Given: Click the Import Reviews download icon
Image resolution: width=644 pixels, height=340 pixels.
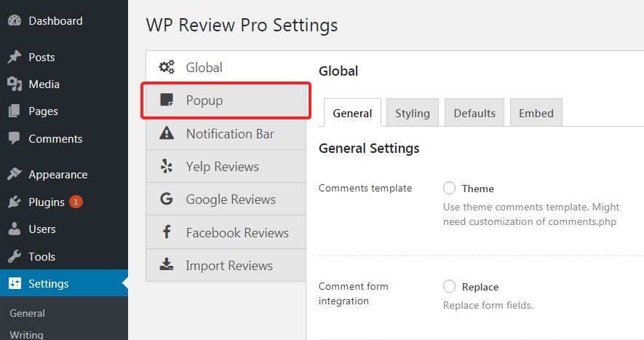Looking at the screenshot, I should 167,265.
